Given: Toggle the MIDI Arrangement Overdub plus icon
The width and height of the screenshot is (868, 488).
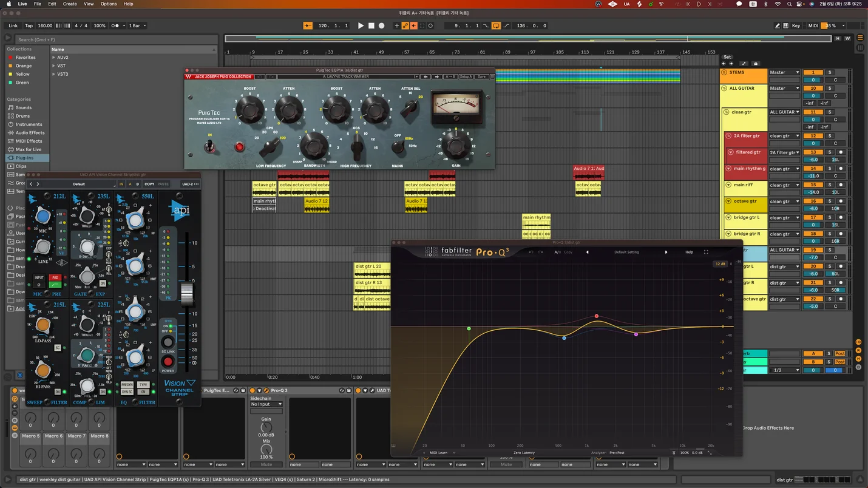Looking at the screenshot, I should click(398, 25).
